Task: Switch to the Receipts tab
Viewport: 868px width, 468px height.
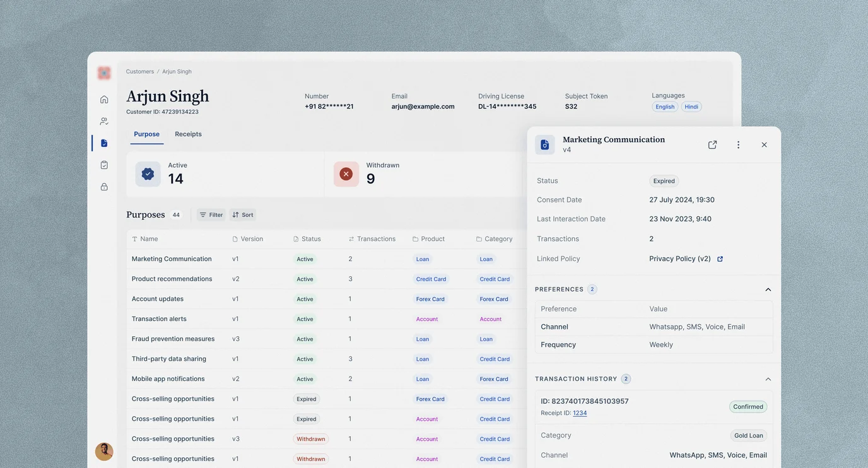Action: [188, 134]
